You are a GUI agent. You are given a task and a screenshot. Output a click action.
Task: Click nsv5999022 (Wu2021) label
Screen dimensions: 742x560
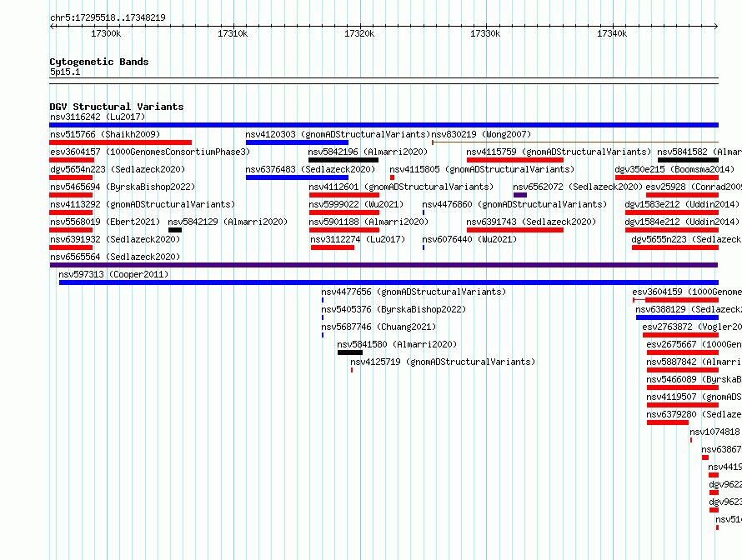coord(356,204)
